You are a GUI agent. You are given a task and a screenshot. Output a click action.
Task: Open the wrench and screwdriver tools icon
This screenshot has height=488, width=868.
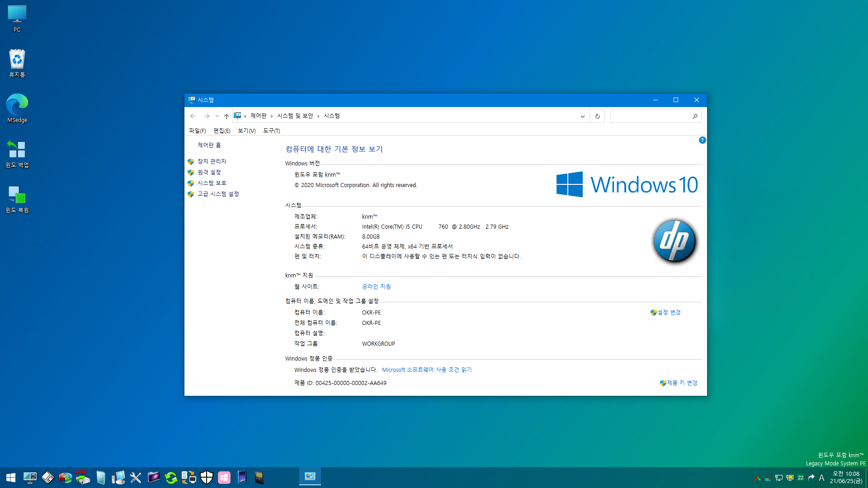(x=136, y=478)
